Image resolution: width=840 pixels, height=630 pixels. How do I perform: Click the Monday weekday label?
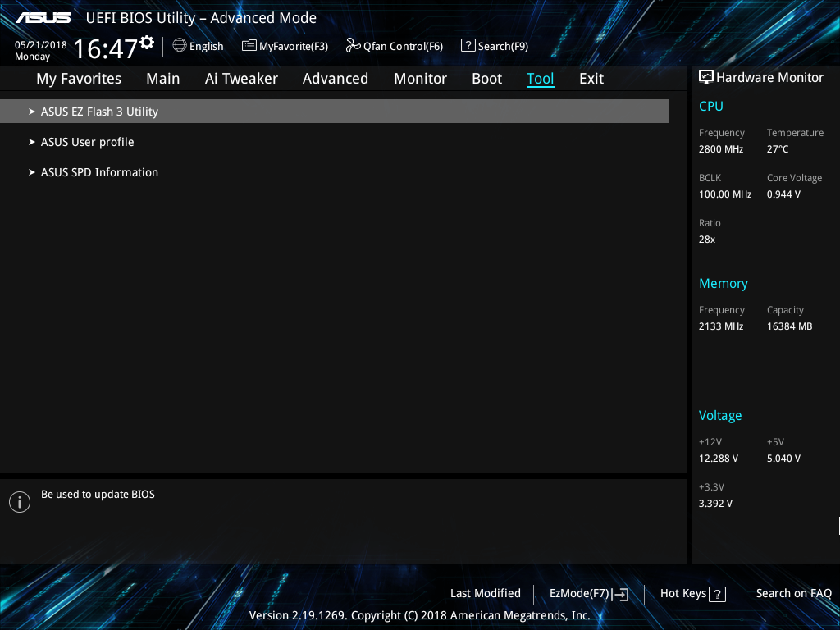pyautogui.click(x=32, y=57)
